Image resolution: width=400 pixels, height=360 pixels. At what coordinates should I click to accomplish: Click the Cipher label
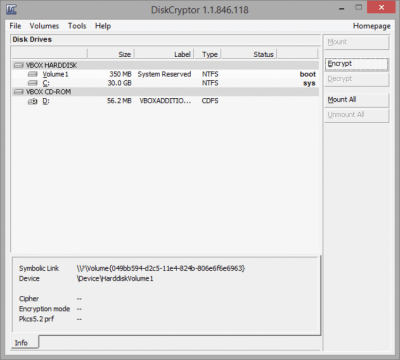[x=29, y=299]
